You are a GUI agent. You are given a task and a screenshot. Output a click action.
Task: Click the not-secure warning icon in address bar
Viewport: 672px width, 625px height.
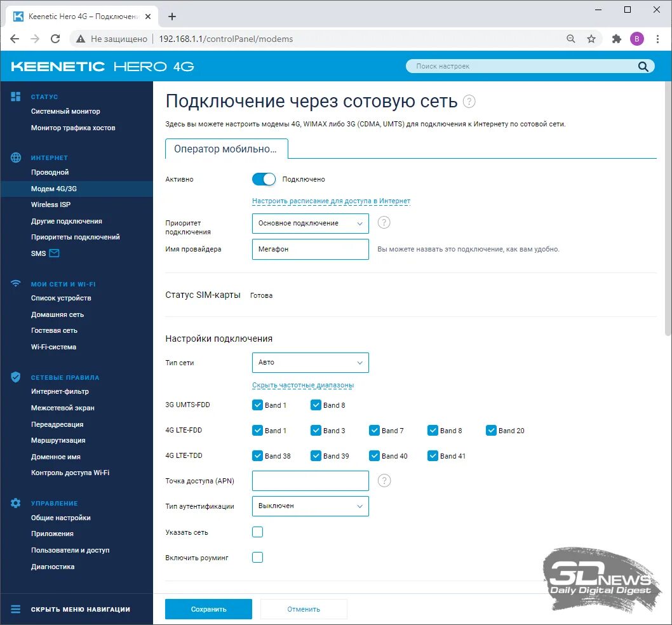click(x=81, y=39)
